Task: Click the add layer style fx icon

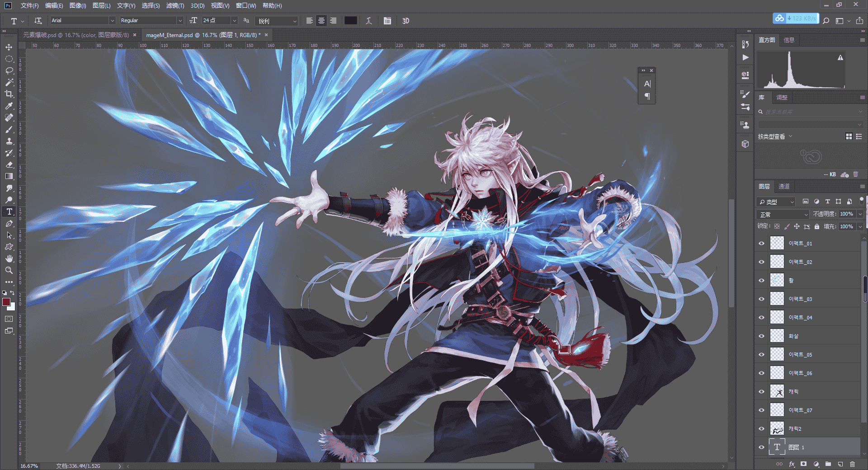Action: [x=792, y=464]
